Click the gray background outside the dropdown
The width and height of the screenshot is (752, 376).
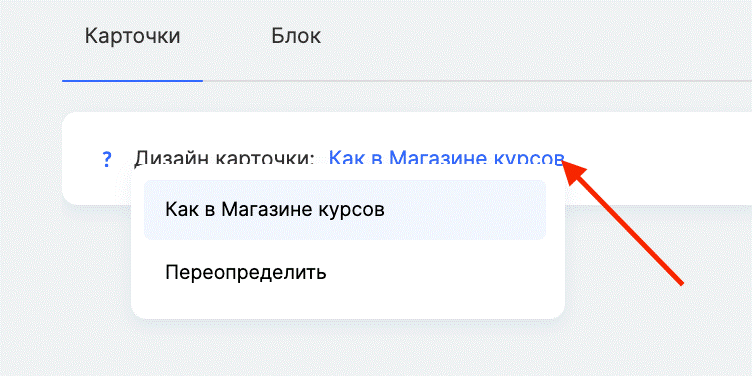662,331
